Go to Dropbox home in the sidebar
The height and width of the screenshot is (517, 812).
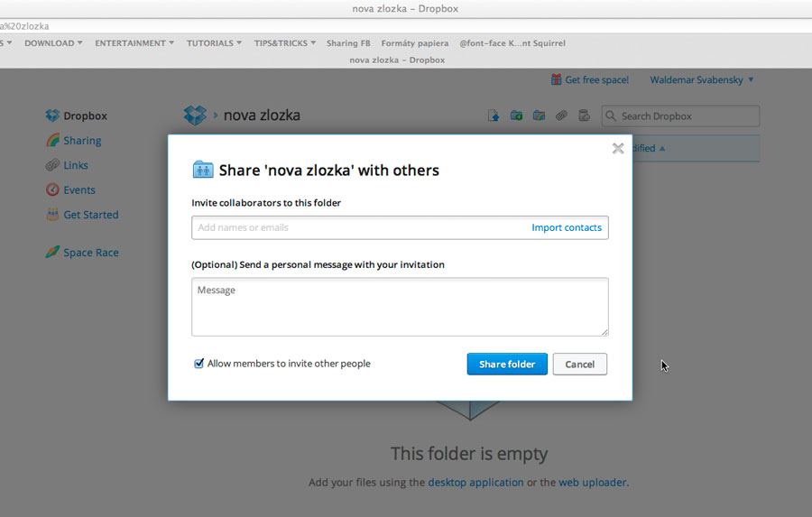pos(85,115)
